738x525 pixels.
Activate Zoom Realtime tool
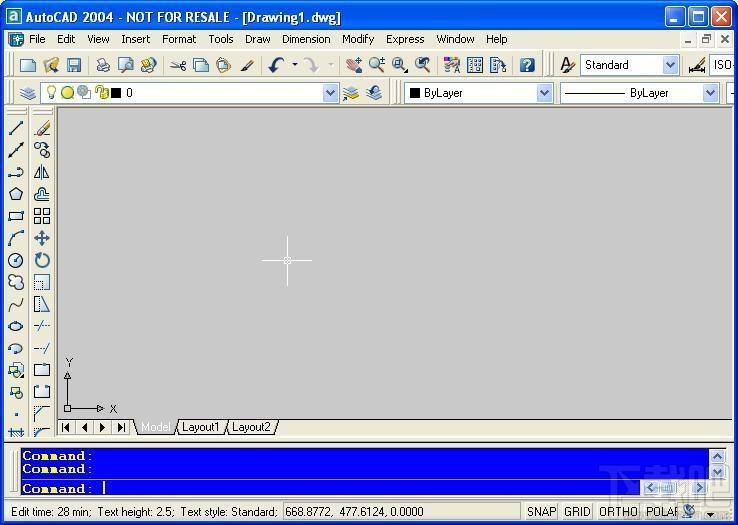pyautogui.click(x=377, y=65)
